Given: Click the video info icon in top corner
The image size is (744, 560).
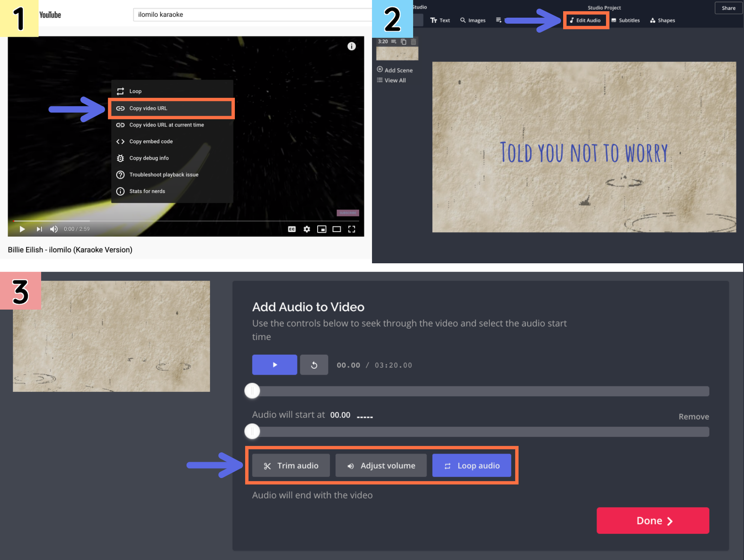Looking at the screenshot, I should pyautogui.click(x=352, y=46).
